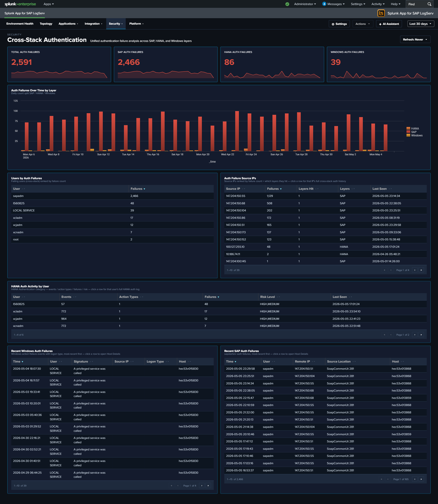
Task: Sort Recent SAP Auth Failures by Remote IP
Action: coord(305,361)
